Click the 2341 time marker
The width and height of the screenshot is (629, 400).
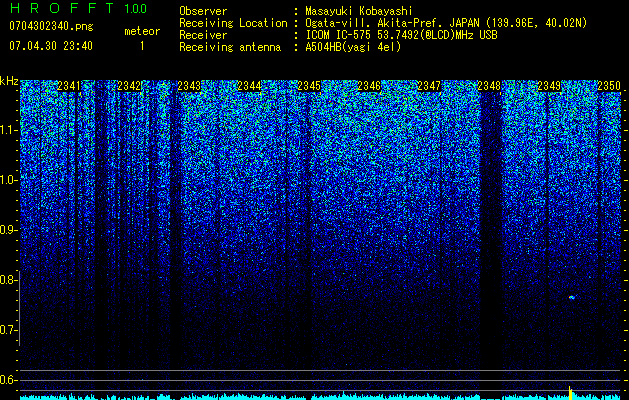tap(69, 86)
